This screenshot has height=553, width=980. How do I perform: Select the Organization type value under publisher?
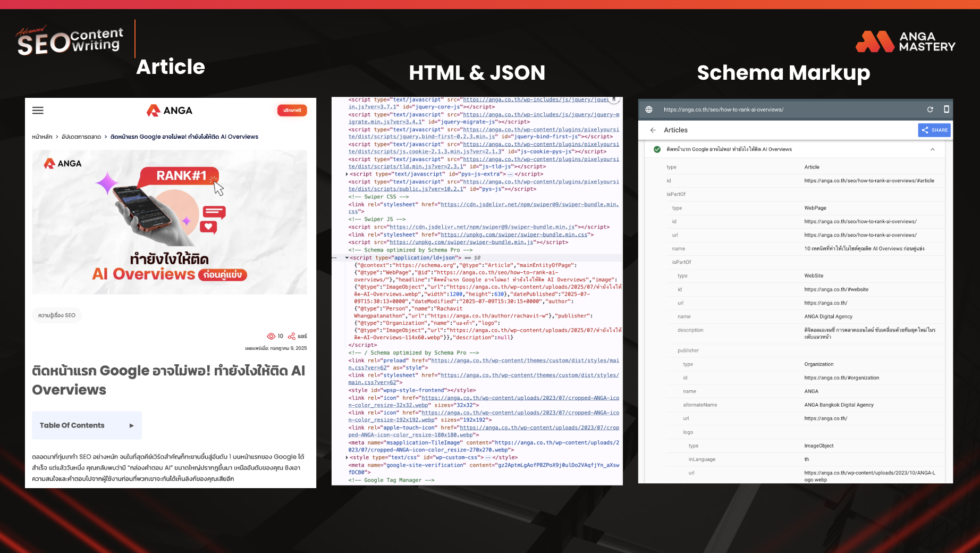click(x=819, y=364)
